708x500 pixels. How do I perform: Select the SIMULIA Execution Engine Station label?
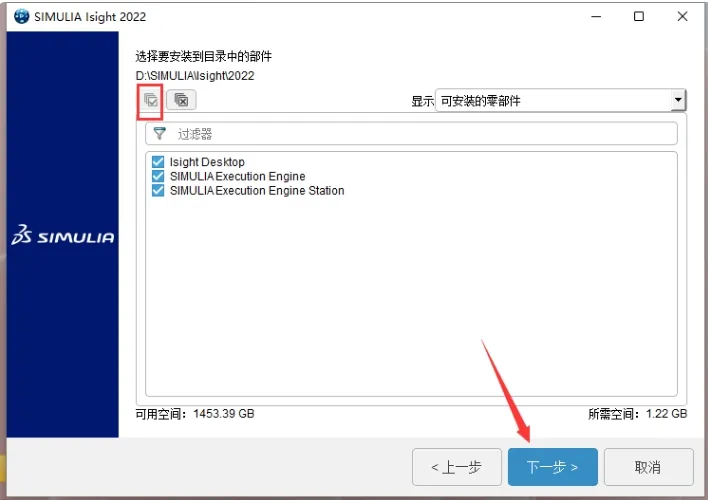click(257, 191)
